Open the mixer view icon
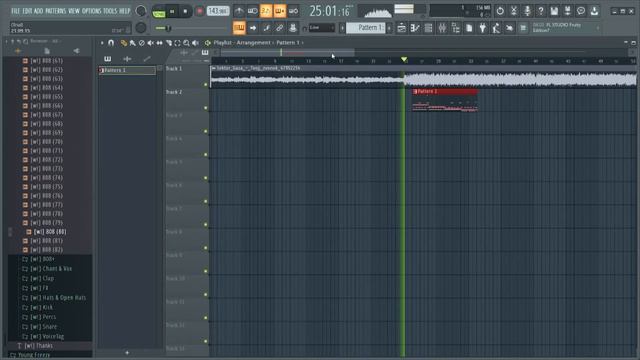Viewport: 640px width, 360px height. click(x=442, y=28)
